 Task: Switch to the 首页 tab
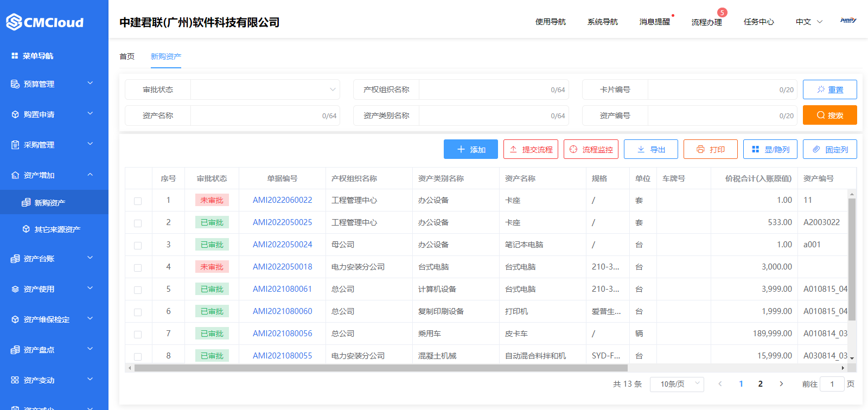point(127,56)
